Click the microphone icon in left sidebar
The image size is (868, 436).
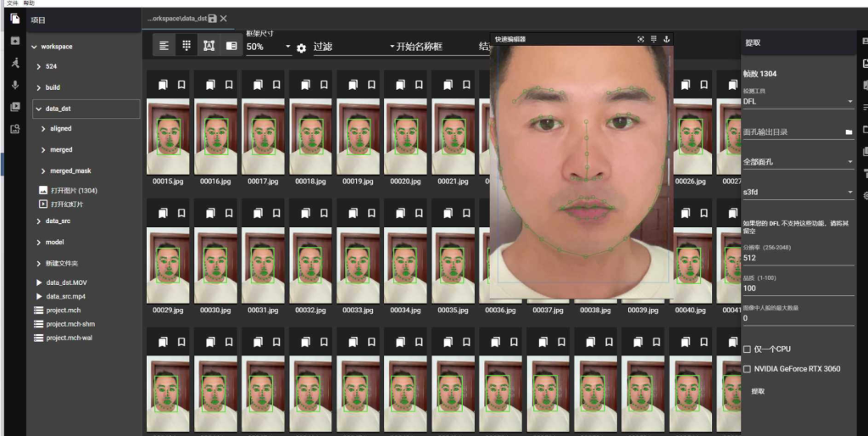click(14, 85)
